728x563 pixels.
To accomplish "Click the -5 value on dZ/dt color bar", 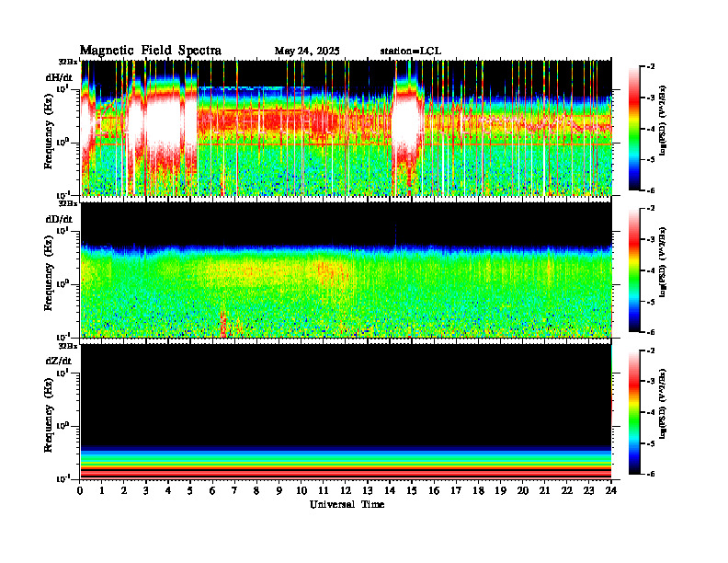I will (x=651, y=443).
